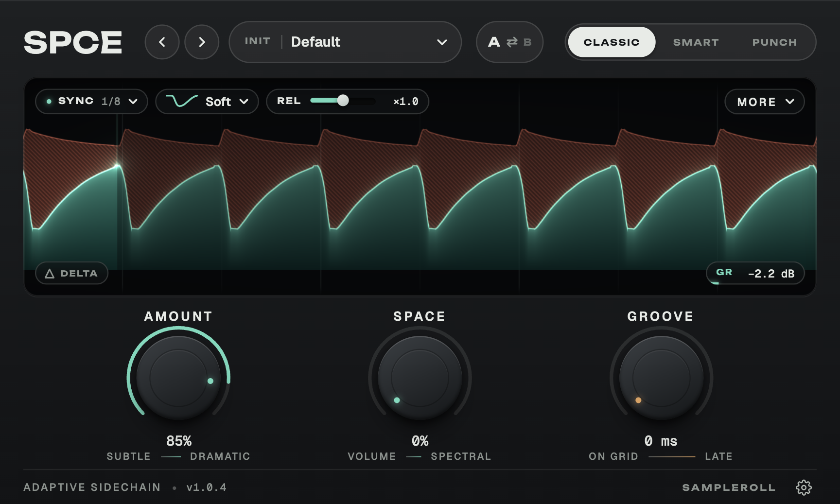The width and height of the screenshot is (840, 504).
Task: Click the AMOUNT knob
Action: pos(178,378)
